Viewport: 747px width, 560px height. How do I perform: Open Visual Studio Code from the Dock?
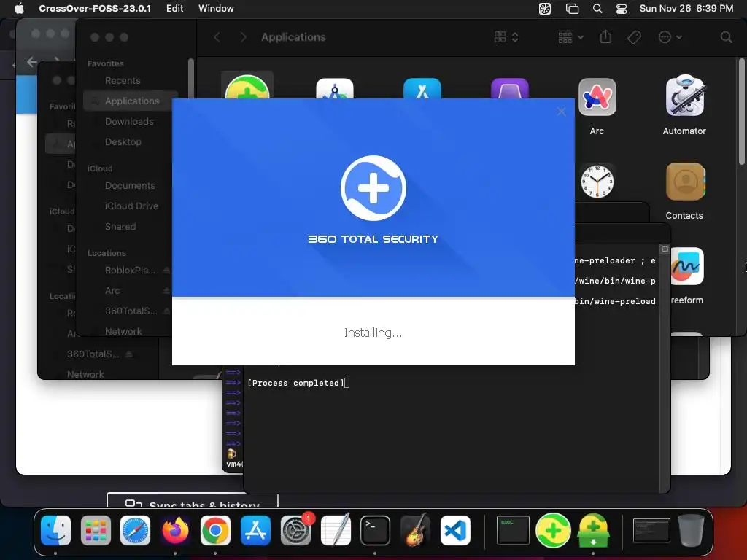point(455,530)
